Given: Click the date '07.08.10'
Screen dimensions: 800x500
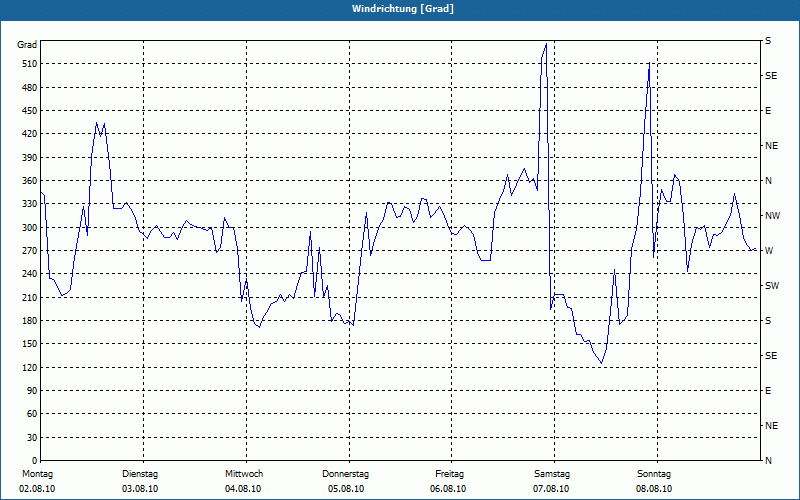Looking at the screenshot, I should (x=551, y=489).
